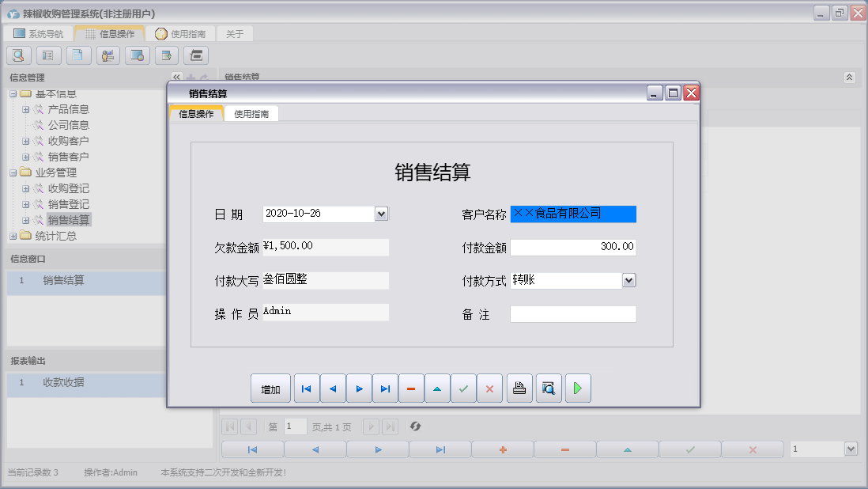Click the print icon in the dialog
This screenshot has width=868, height=489.
click(519, 388)
